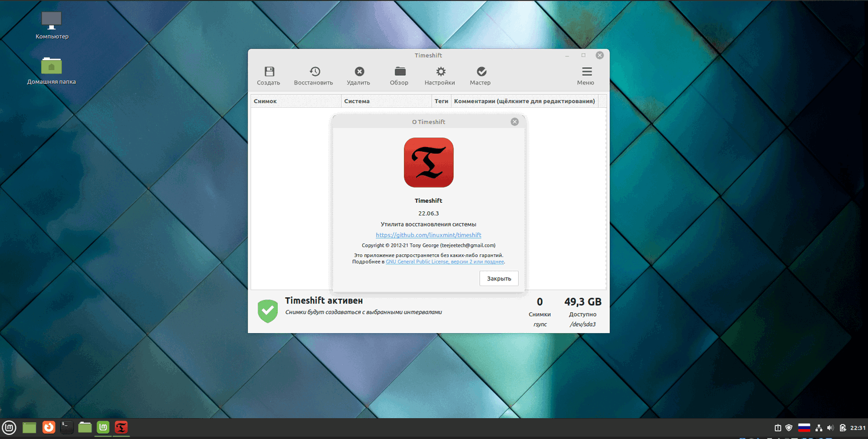Close the О Timeshift dialog via title X

[514, 122]
